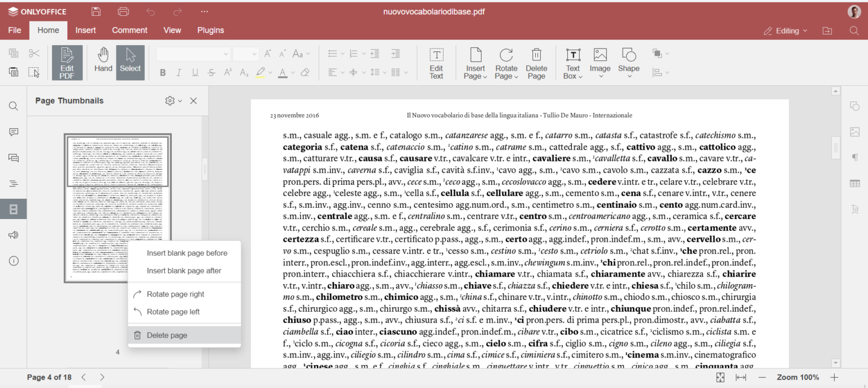Insert a Text Box
The width and height of the screenshot is (868, 388).
coord(572,62)
